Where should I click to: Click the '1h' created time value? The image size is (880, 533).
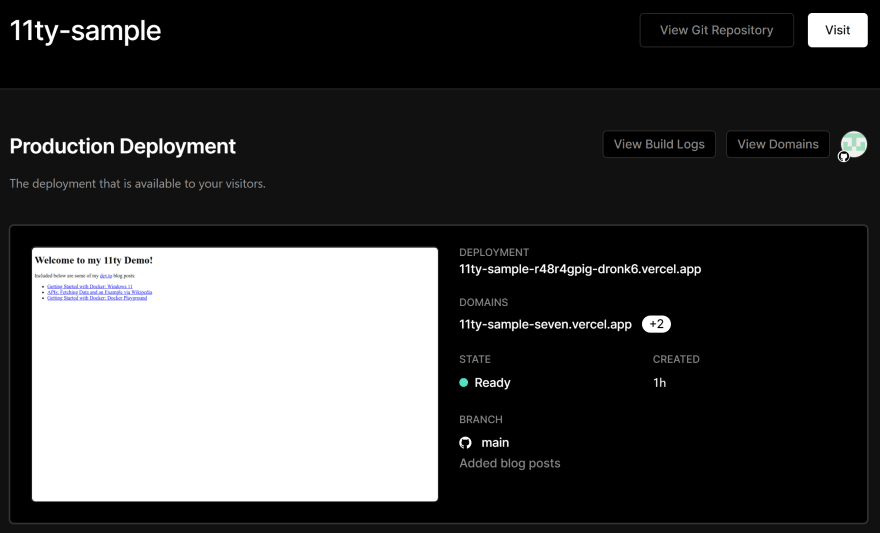coord(659,383)
